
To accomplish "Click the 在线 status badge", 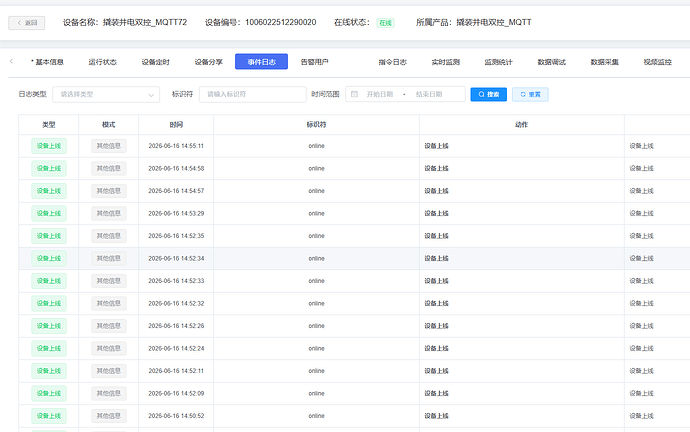I will point(385,23).
